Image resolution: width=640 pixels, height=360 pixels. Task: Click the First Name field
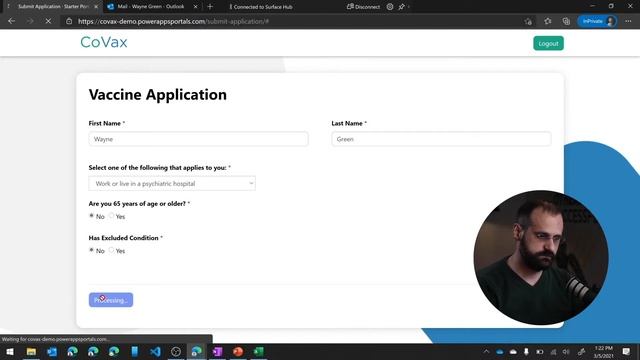tap(198, 139)
